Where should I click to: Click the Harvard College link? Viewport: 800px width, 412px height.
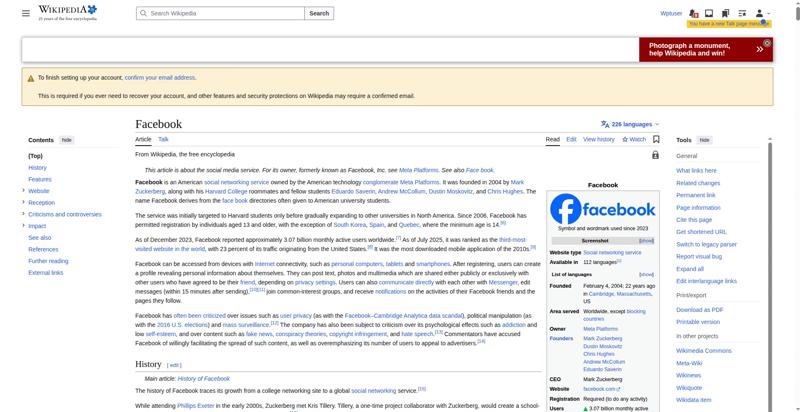click(226, 192)
